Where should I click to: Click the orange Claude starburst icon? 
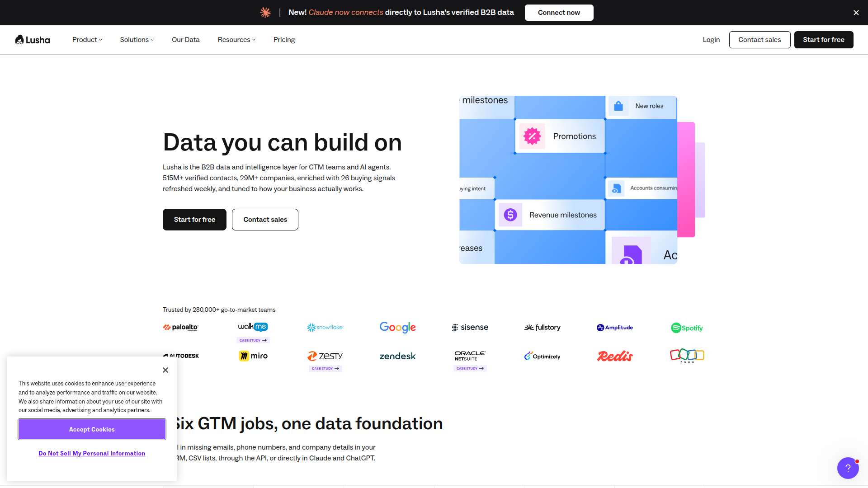[x=265, y=13]
